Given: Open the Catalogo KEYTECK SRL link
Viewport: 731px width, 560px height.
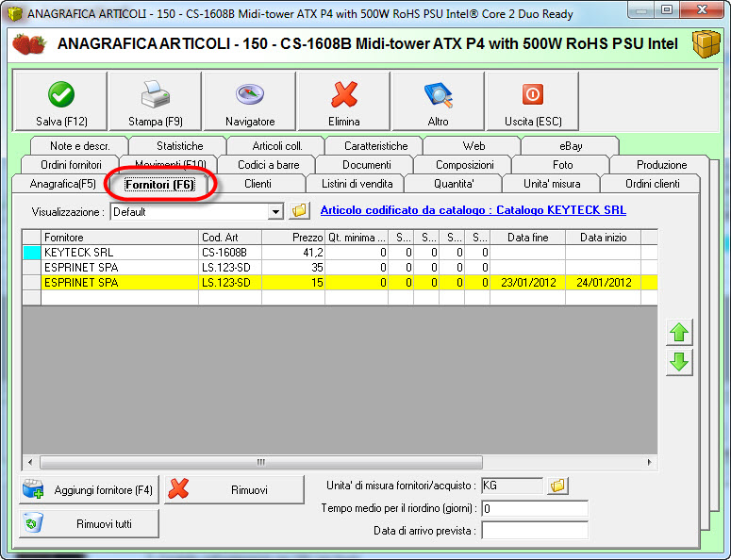Looking at the screenshot, I should pyautogui.click(x=473, y=210).
